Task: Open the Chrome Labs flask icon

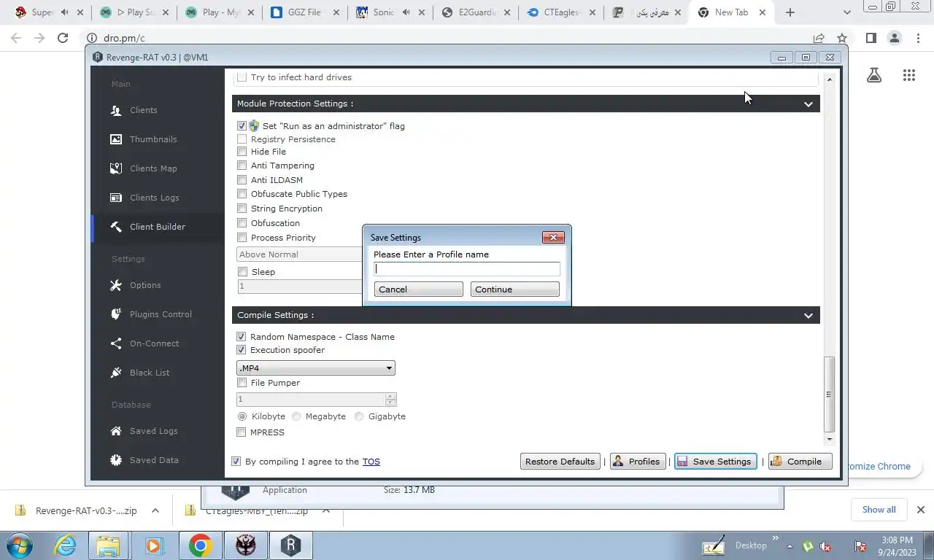Action: [x=873, y=75]
